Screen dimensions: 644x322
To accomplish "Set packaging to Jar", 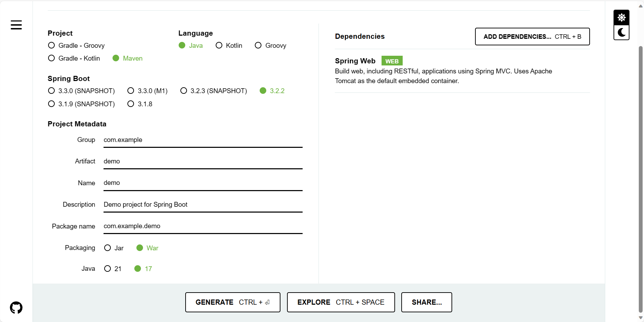I will pyautogui.click(x=114, y=248).
